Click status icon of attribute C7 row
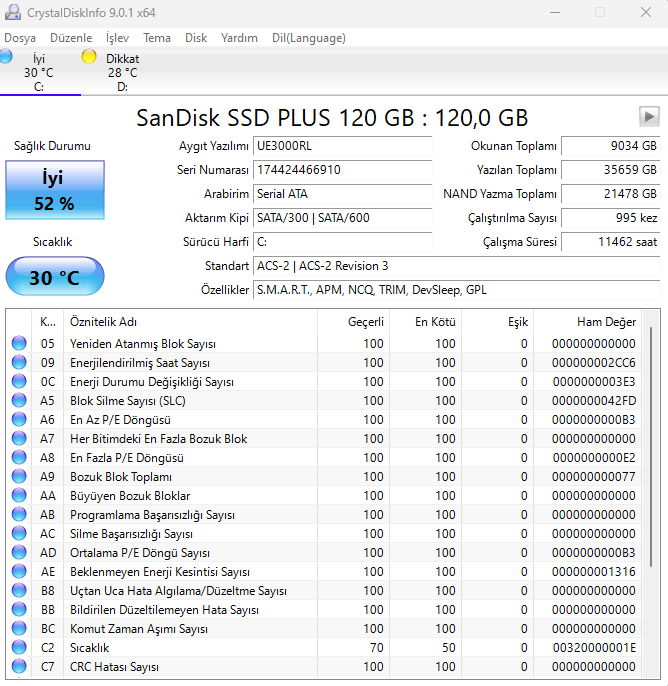The width and height of the screenshot is (668, 686). pos(19,667)
